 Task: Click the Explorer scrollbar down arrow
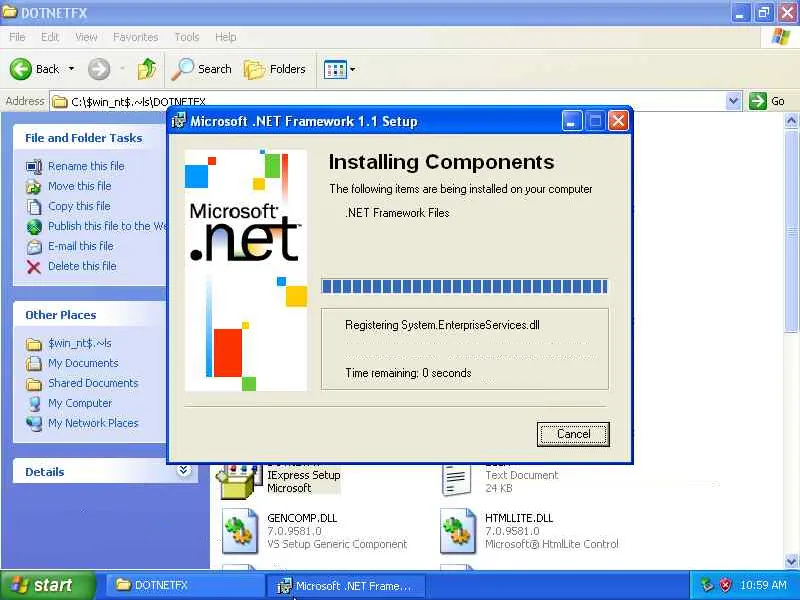click(x=791, y=561)
